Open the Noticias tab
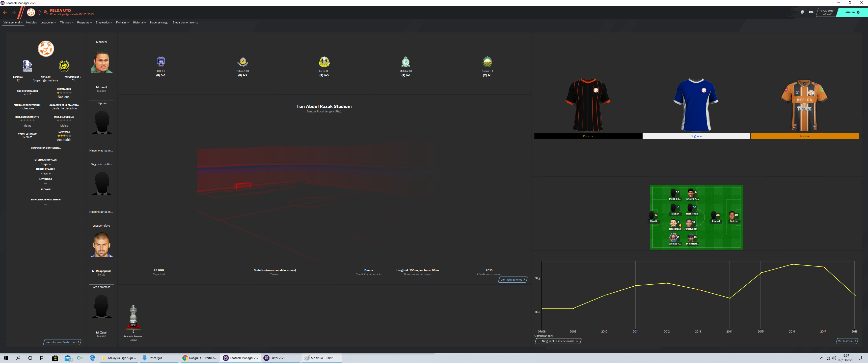Viewport: 868px width, 363px height. (x=31, y=22)
